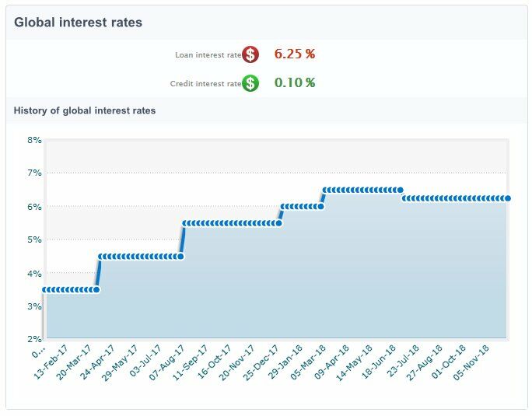532x416 pixels.
Task: Click the red loan interest rate dollar icon
Action: 250,54
